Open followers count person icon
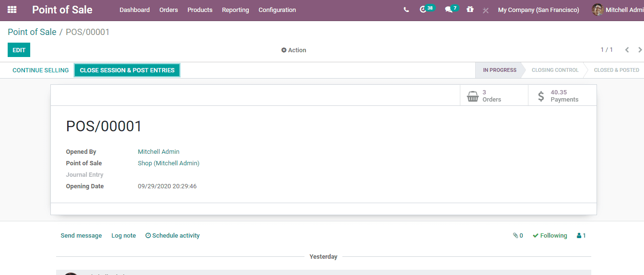This screenshot has width=644, height=275. [581, 236]
